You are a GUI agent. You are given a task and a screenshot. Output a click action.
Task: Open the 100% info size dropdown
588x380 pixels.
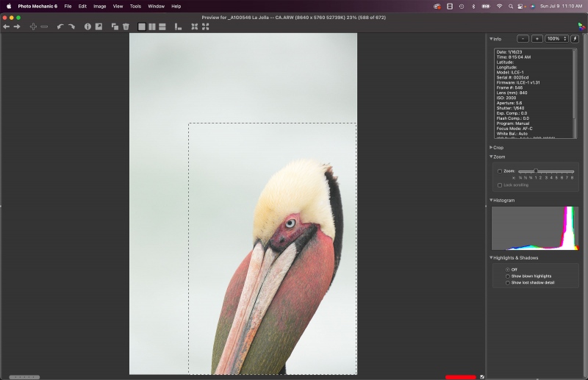pyautogui.click(x=556, y=39)
